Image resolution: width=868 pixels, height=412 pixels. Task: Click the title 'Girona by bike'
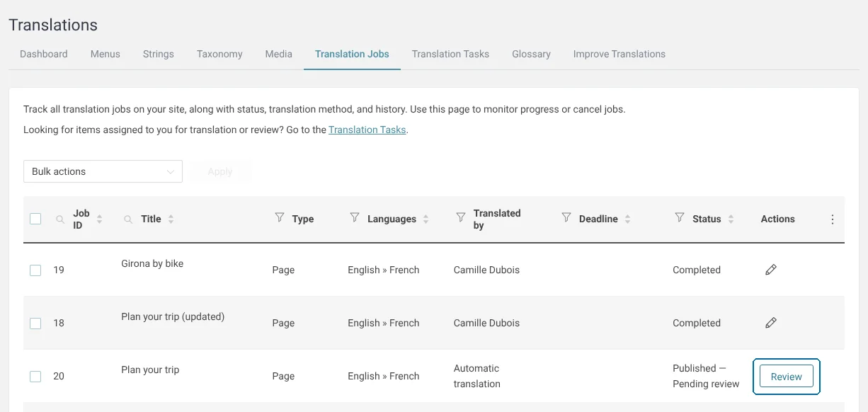pyautogui.click(x=152, y=263)
